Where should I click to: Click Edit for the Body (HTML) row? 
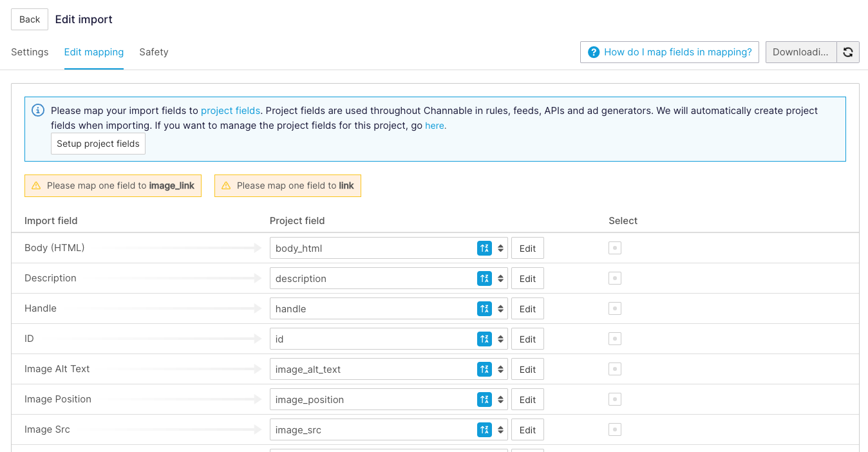click(527, 248)
